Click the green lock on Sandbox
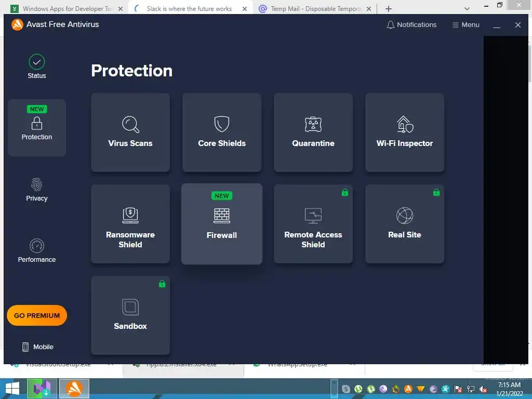 (x=162, y=284)
